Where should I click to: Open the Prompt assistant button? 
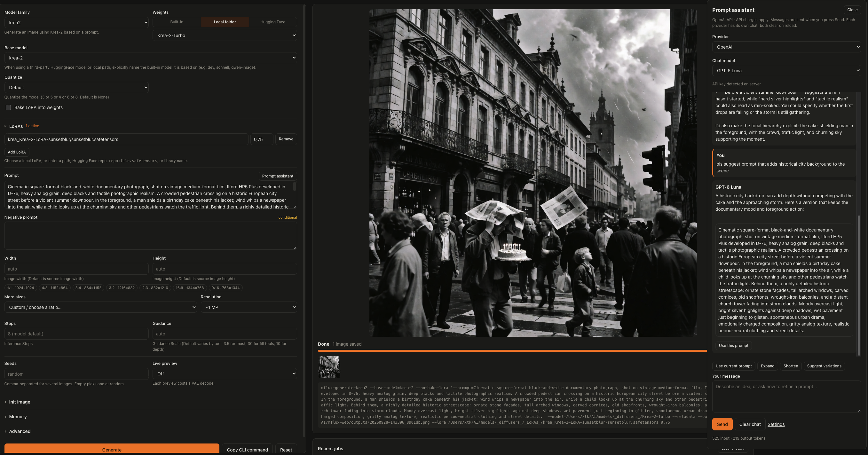pos(277,176)
